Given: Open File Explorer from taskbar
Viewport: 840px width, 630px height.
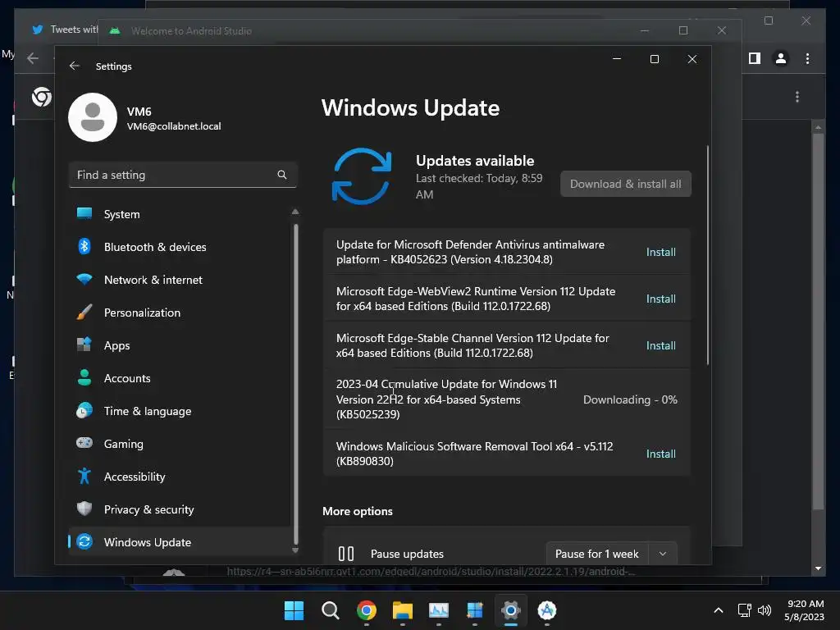Looking at the screenshot, I should point(402,610).
